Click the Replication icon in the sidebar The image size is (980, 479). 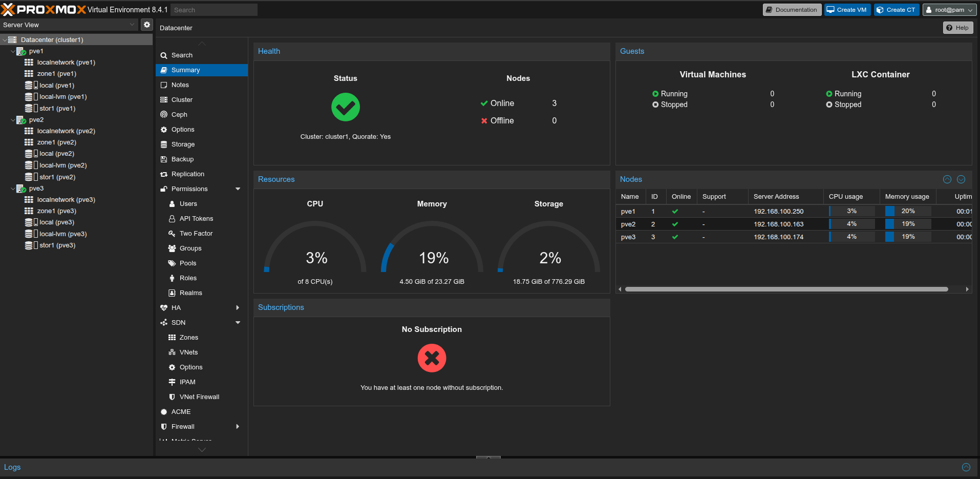click(x=164, y=174)
